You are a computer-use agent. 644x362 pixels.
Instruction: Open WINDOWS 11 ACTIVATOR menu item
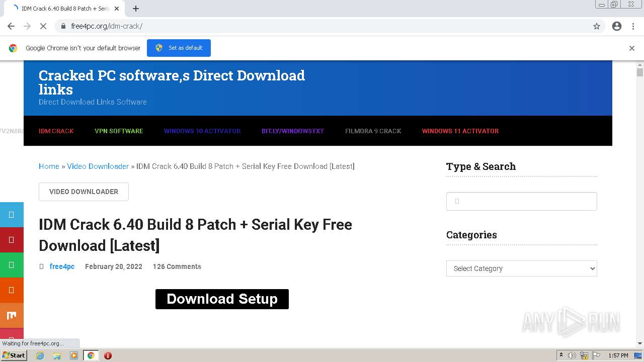460,131
